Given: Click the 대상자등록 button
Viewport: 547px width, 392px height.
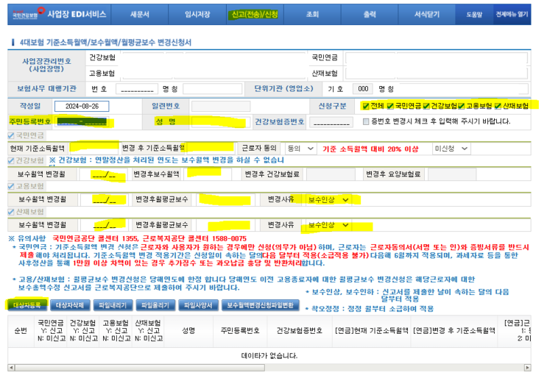Looking at the screenshot, I should (27, 305).
